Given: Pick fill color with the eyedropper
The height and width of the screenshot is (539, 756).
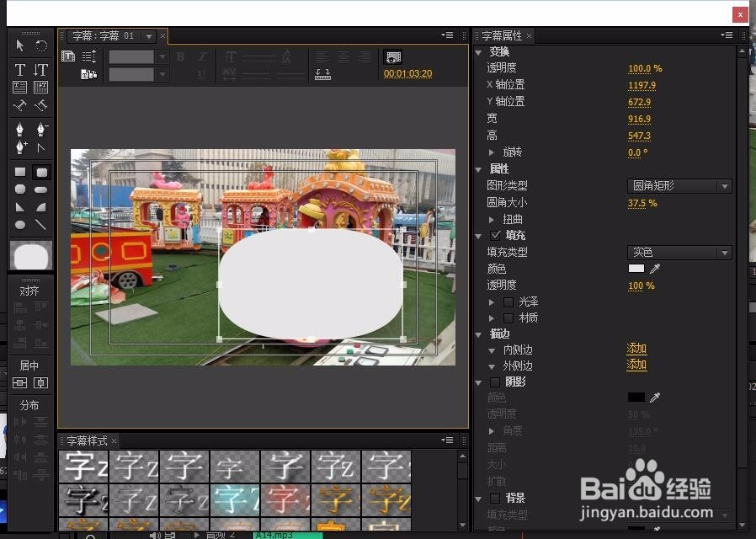Looking at the screenshot, I should tap(655, 269).
